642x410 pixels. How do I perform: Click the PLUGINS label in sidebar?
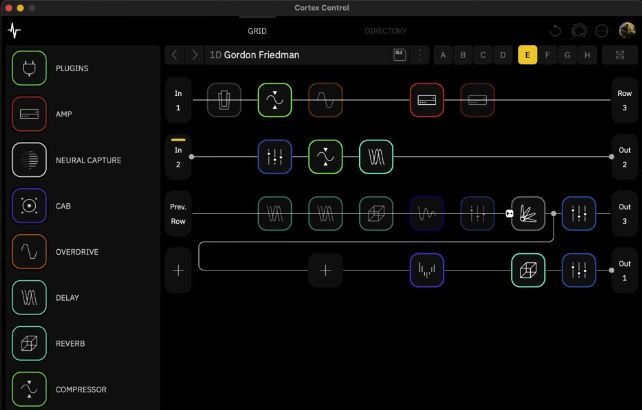click(x=72, y=68)
